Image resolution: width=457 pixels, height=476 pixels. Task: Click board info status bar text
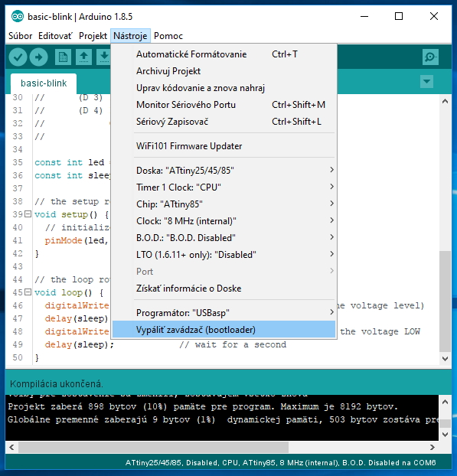[x=281, y=463]
